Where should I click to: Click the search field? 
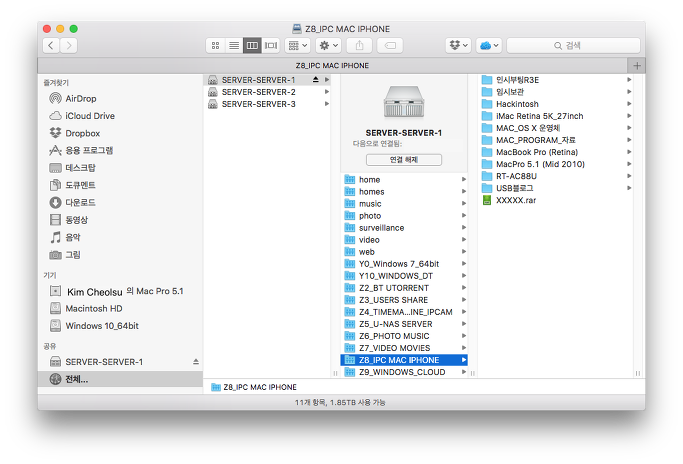[x=573, y=45]
